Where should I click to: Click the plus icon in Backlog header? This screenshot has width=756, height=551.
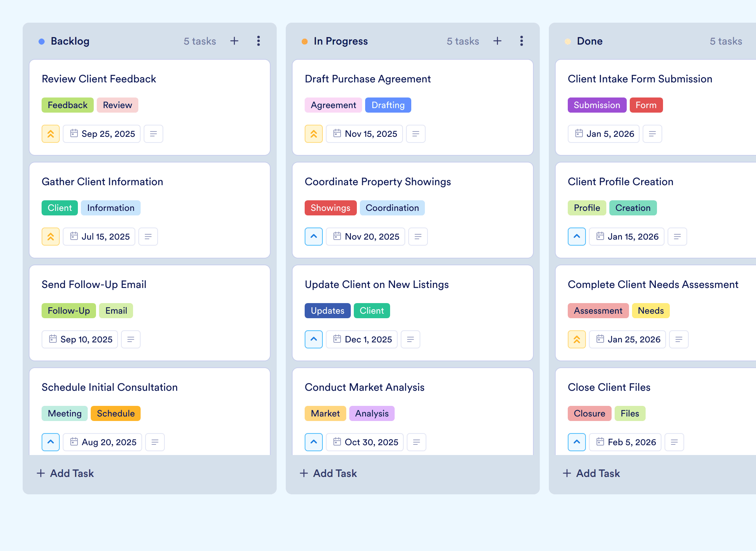(234, 41)
